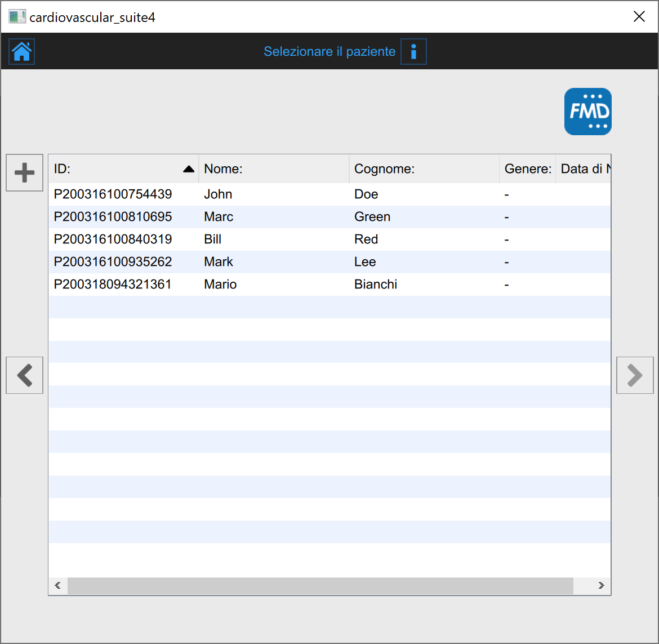Viewport: 659px width, 644px height.
Task: Toggle the ID column sort arrow
Action: pos(189,169)
